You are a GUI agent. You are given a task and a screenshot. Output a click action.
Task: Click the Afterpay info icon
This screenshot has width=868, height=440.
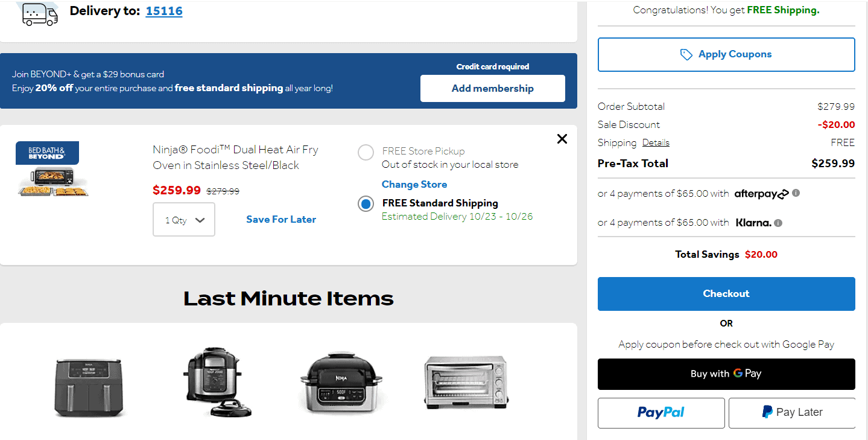[x=795, y=193]
